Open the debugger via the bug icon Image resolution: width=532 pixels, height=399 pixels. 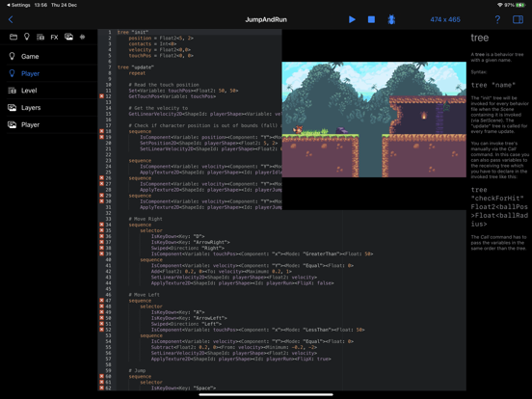coord(391,19)
